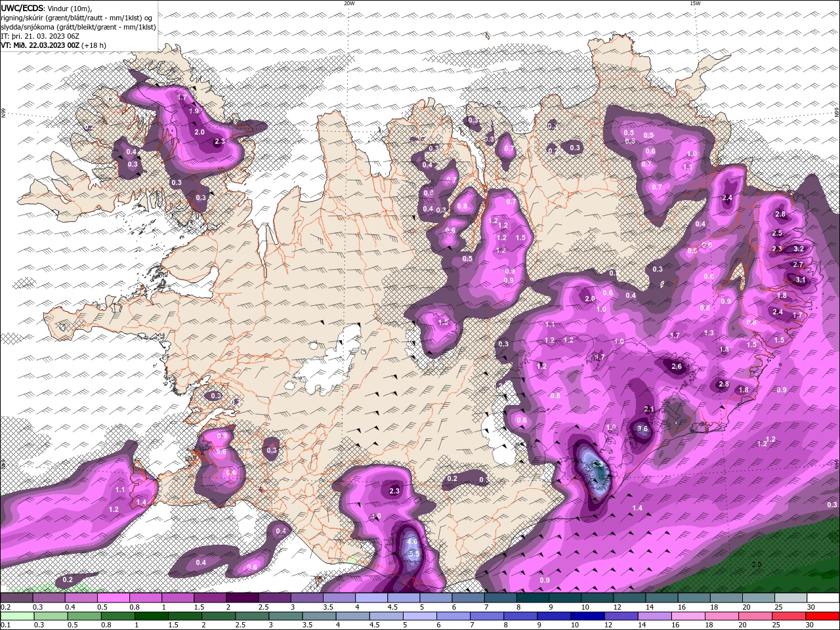
Task: Click the crimson 25 swatch in lower legend
Action: point(789,616)
